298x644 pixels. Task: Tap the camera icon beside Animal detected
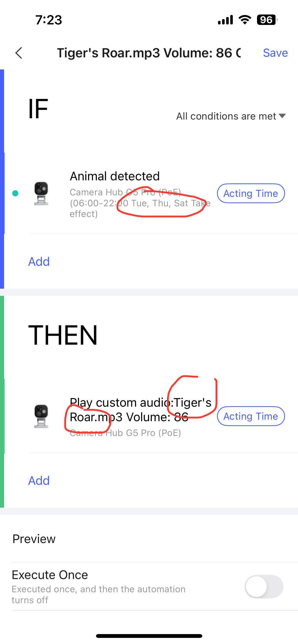pyautogui.click(x=41, y=193)
